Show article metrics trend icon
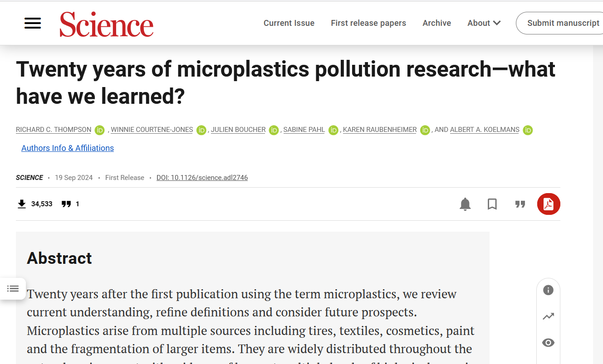The image size is (603, 364). [x=548, y=316]
